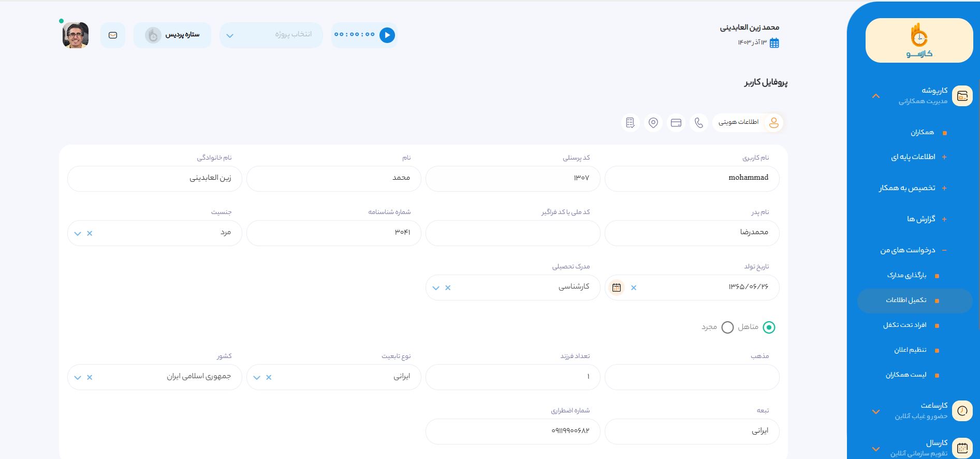Click the user profile avatar photo
980x459 pixels.
coord(76,35)
